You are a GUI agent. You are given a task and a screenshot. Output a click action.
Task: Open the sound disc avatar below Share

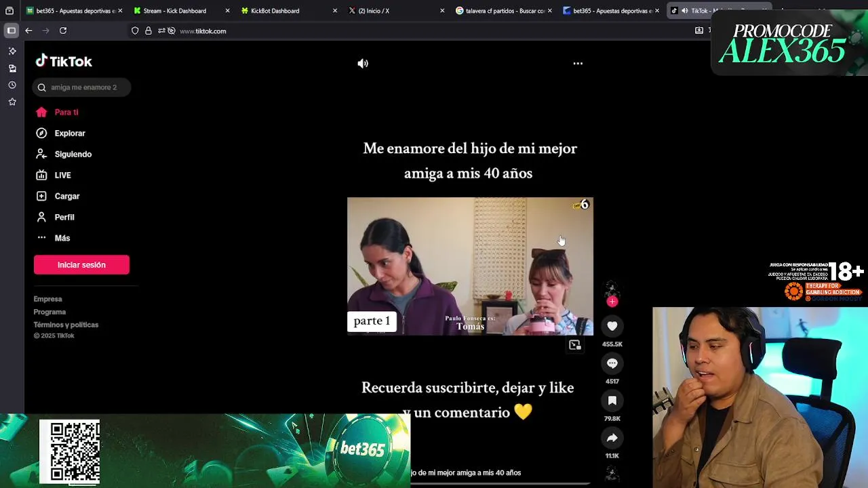pyautogui.click(x=612, y=473)
